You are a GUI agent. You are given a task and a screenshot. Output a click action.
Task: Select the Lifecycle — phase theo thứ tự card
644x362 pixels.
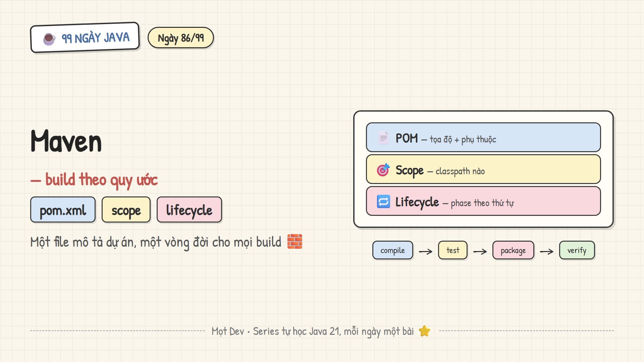coord(483,201)
